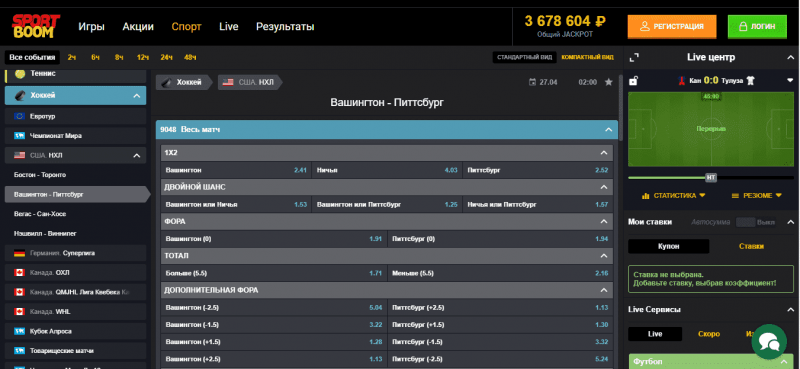Collapse the Live центр panel
The width and height of the screenshot is (800, 369).
click(x=790, y=57)
